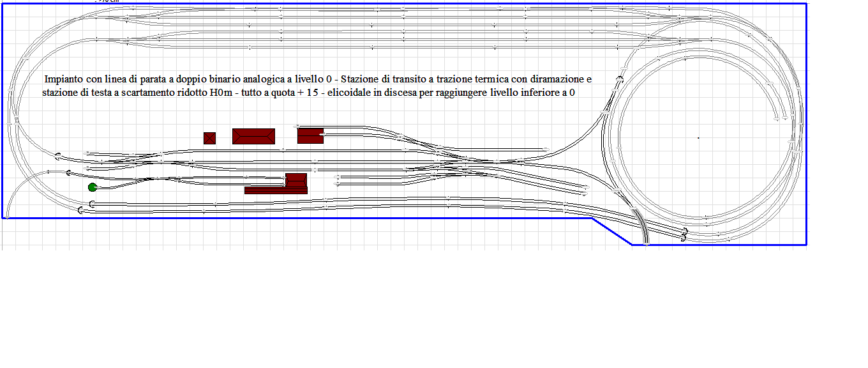Click the curved buffer stop on bottom siding

pos(80,209)
